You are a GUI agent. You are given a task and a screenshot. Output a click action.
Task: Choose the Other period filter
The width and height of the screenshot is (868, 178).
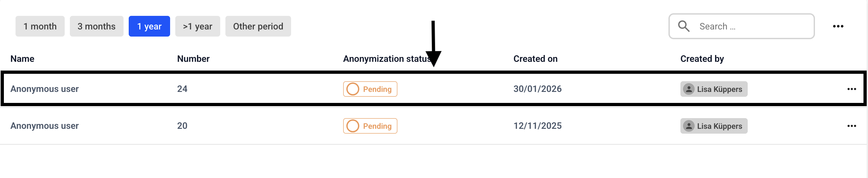258,26
